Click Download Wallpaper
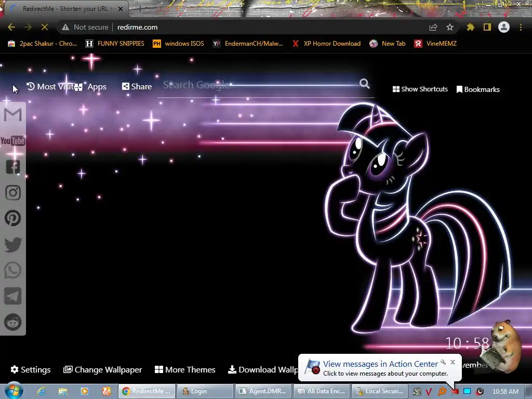Screen dimensions: 532x399 263,369
